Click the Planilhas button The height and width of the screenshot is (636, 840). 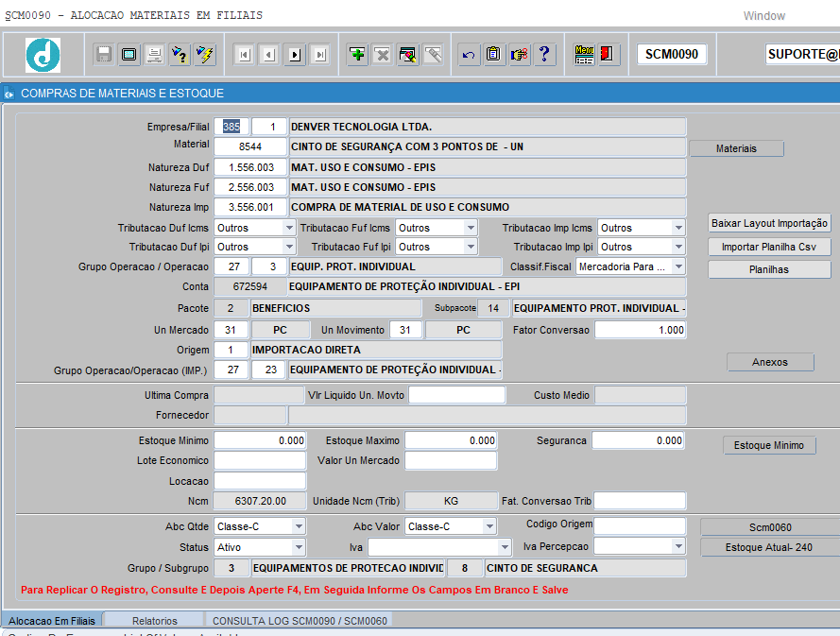click(769, 269)
